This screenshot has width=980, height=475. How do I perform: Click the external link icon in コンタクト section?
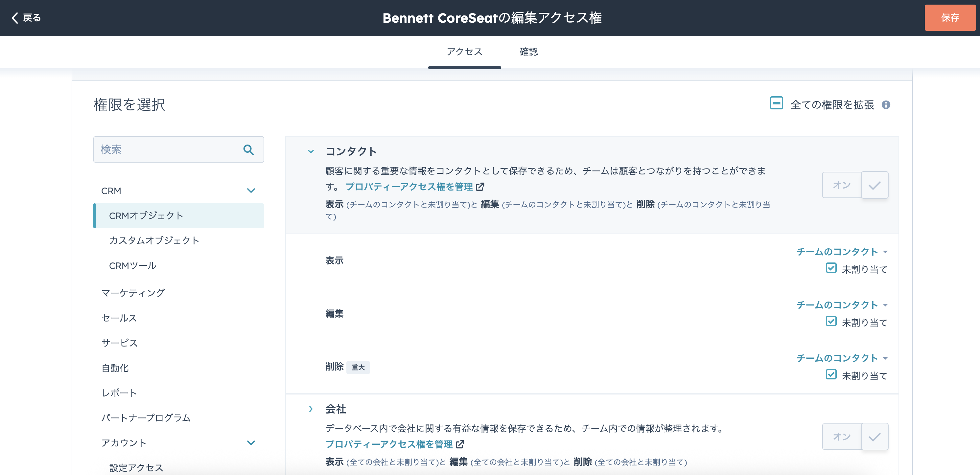click(480, 187)
